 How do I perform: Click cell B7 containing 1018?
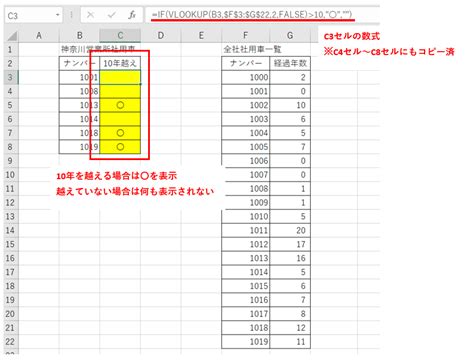click(79, 133)
